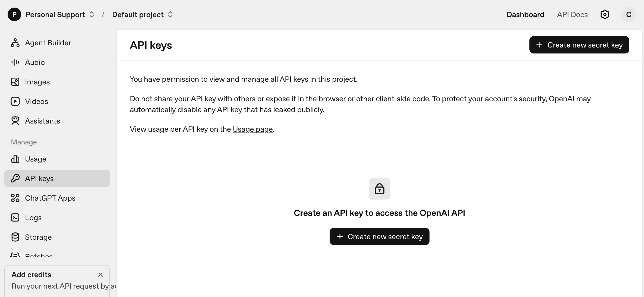This screenshot has height=297, width=644.
Task: Open the Storage database icon
Action: coord(15,237)
